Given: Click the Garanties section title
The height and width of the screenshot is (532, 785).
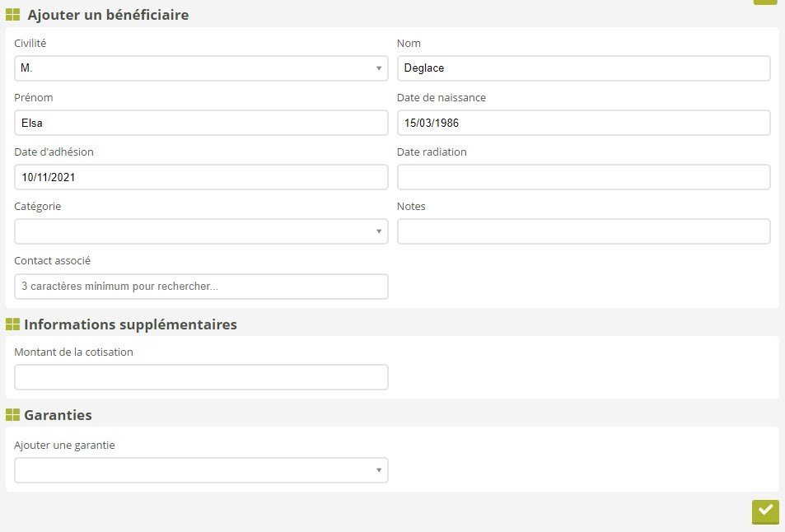Looking at the screenshot, I should pyautogui.click(x=58, y=415).
